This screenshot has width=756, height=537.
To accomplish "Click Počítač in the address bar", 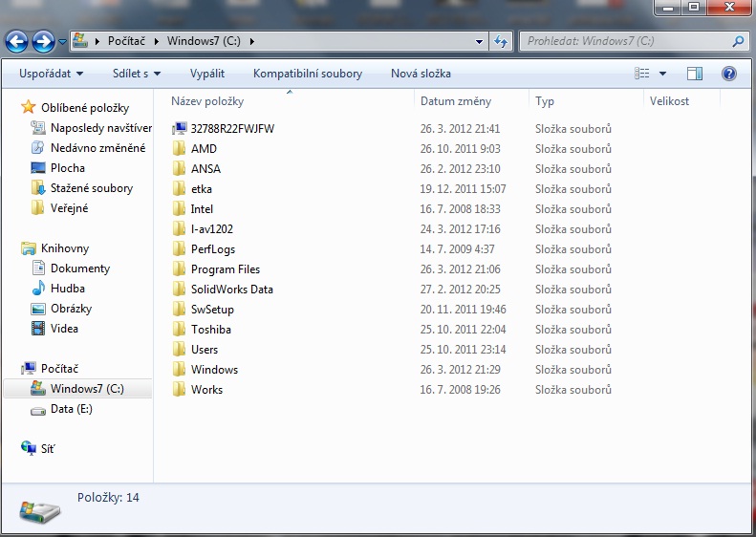I will click(x=126, y=41).
